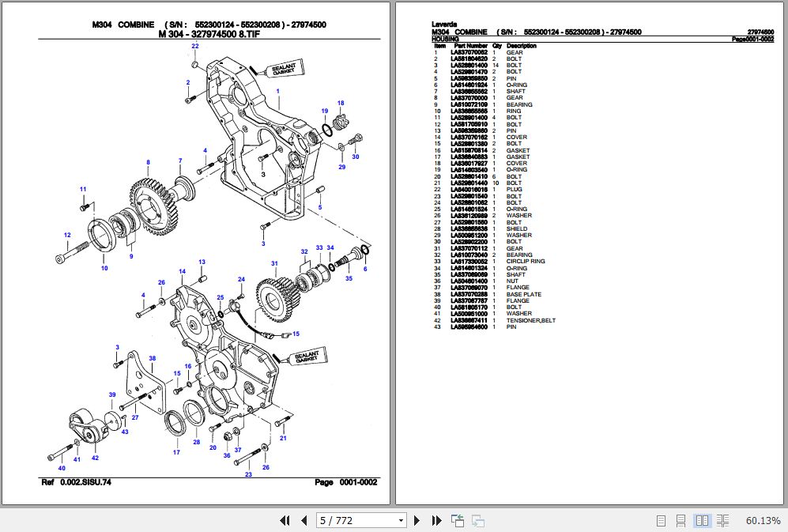The height and width of the screenshot is (532, 788).
Task: Enable continuous scrolling page layout
Action: (x=681, y=521)
